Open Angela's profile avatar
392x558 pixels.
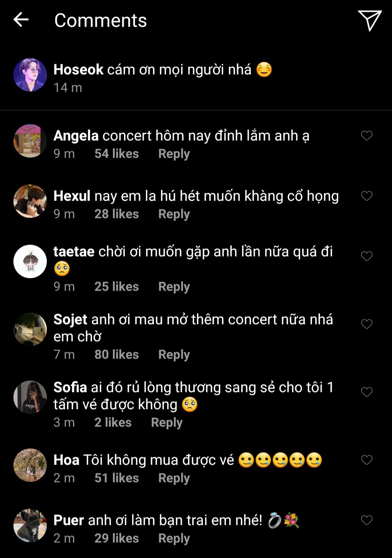30,141
